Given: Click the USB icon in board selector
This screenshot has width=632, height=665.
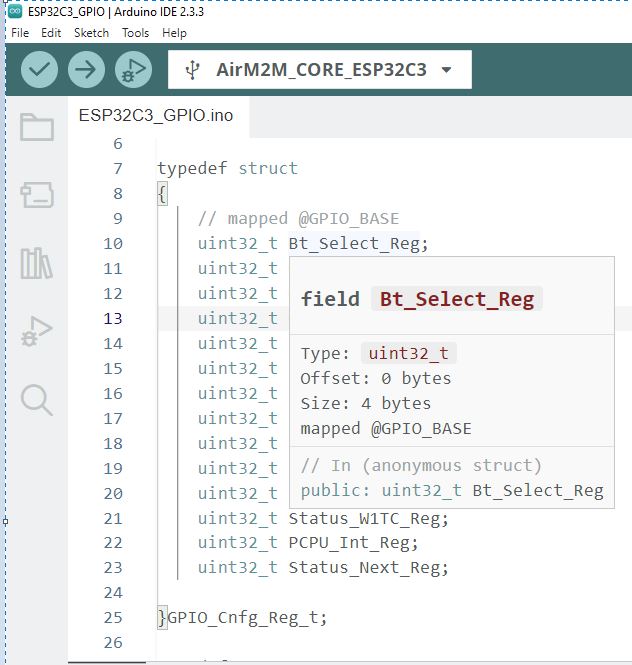Looking at the screenshot, I should 193,70.
